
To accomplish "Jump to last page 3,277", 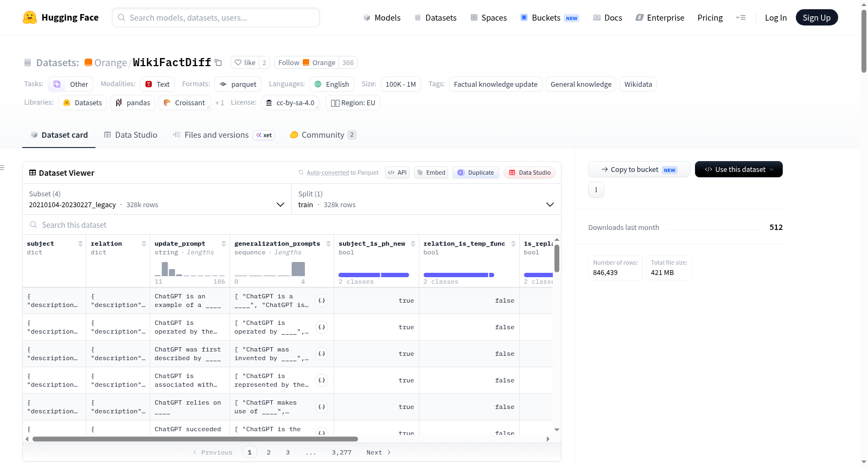I will 342,452.
